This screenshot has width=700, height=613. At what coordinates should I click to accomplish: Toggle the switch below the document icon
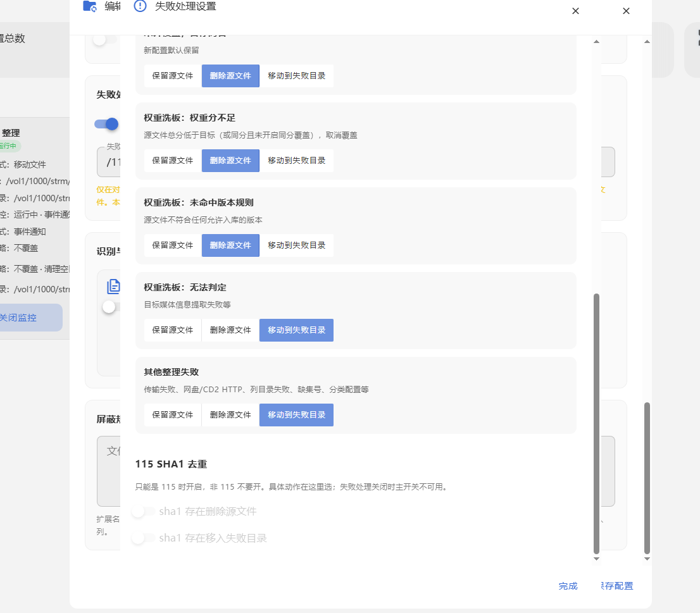pos(111,307)
